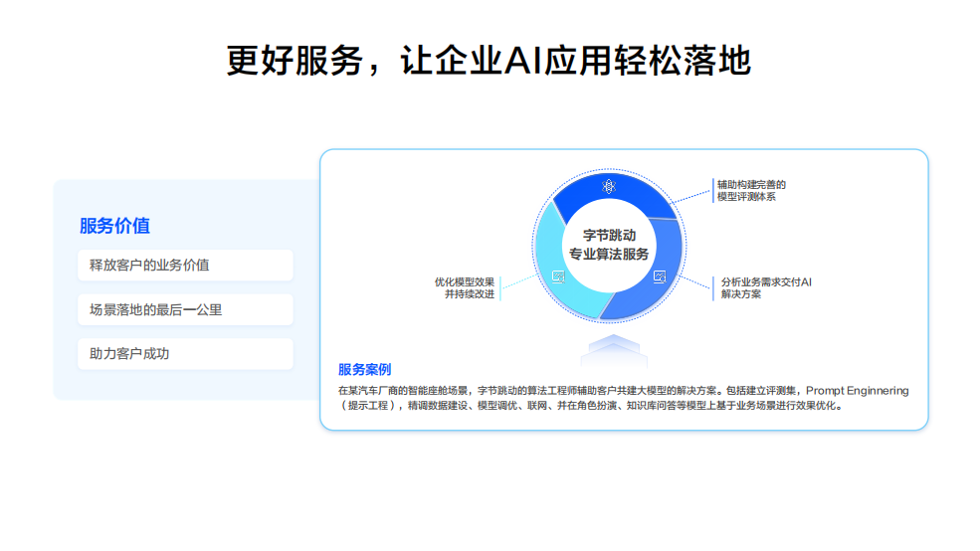The height and width of the screenshot is (551, 980).
Task: Click the 辅助构建完善的模型评测体系 label
Action: [751, 191]
